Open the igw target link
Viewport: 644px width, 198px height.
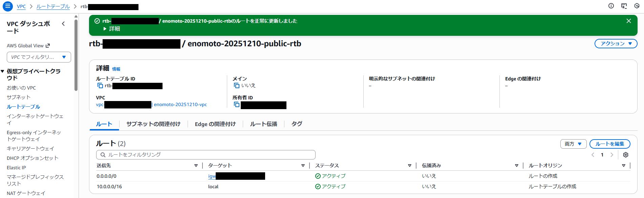212,176
